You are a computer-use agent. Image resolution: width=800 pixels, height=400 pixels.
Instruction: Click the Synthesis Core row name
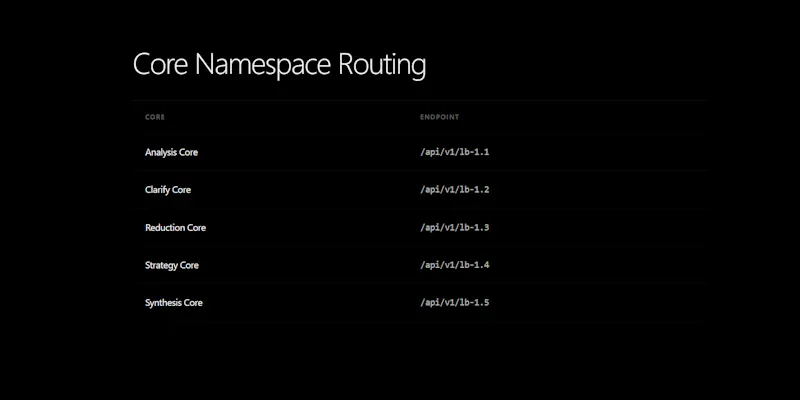click(x=174, y=303)
